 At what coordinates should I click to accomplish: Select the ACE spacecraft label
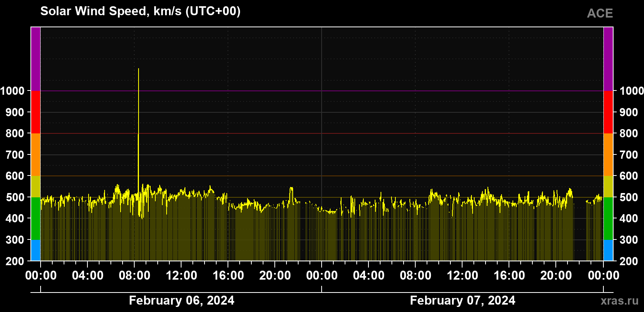[x=600, y=14]
